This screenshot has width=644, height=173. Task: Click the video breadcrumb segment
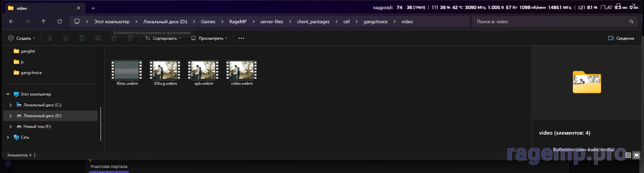407,22
